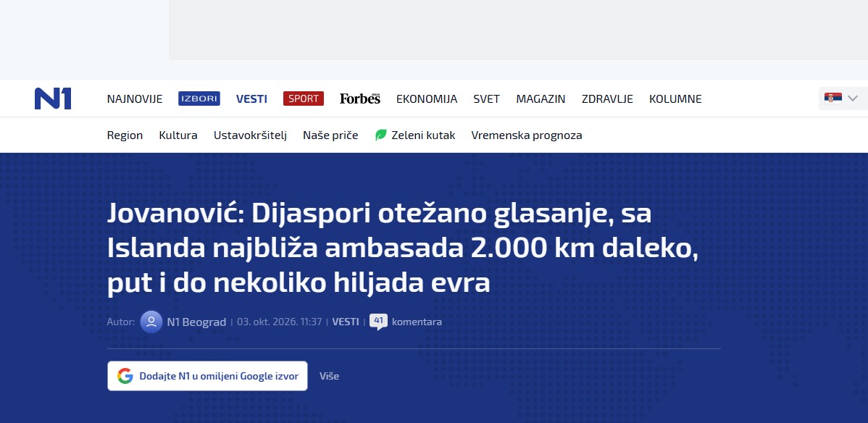Go to the EKONOMIJA section
The width and height of the screenshot is (868, 423).
coord(427,99)
